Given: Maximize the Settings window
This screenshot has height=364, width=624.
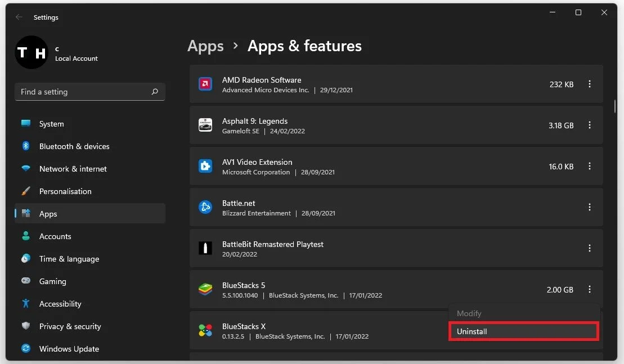Looking at the screenshot, I should (578, 12).
